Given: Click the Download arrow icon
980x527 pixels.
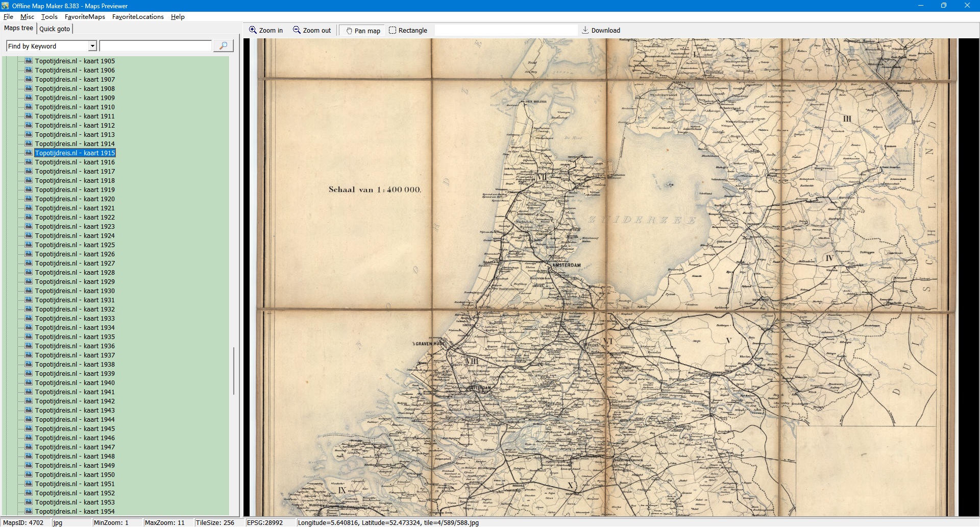Looking at the screenshot, I should tap(585, 30).
